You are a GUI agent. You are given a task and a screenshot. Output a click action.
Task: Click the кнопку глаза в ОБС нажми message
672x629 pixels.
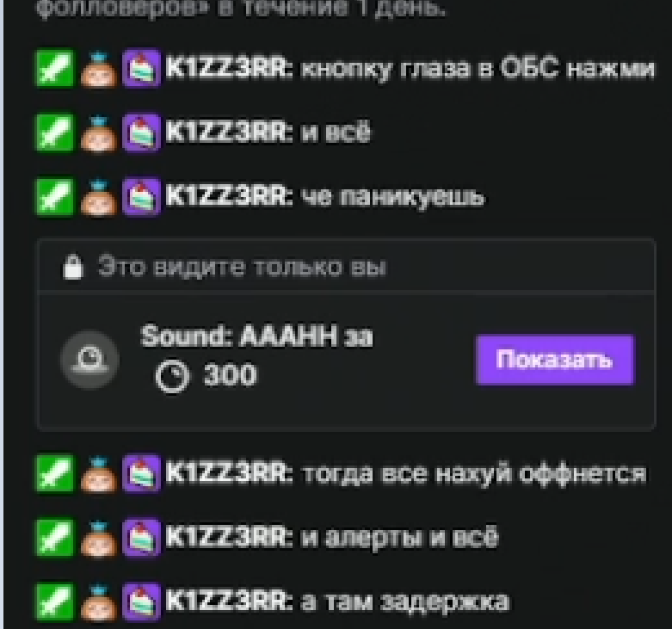pyautogui.click(x=478, y=69)
